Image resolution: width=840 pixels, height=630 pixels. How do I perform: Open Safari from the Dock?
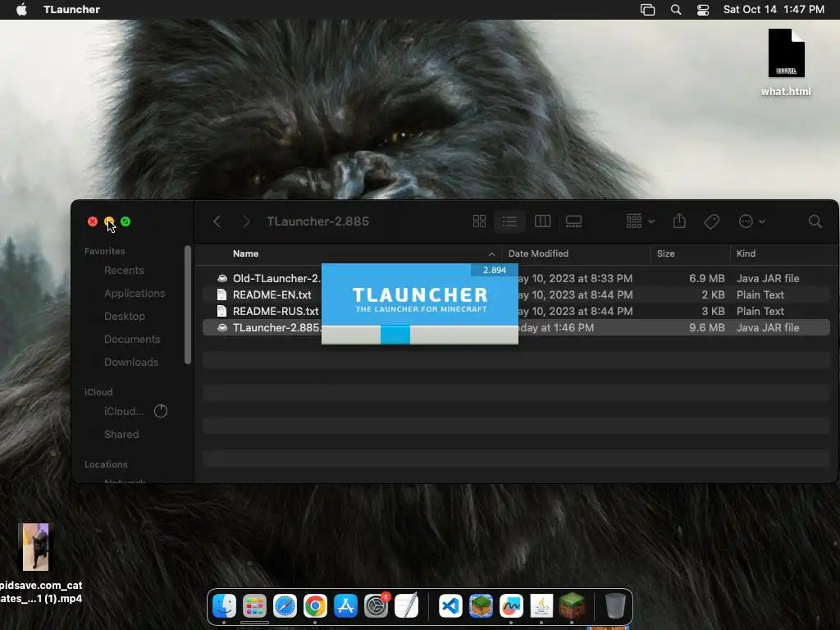click(x=285, y=606)
